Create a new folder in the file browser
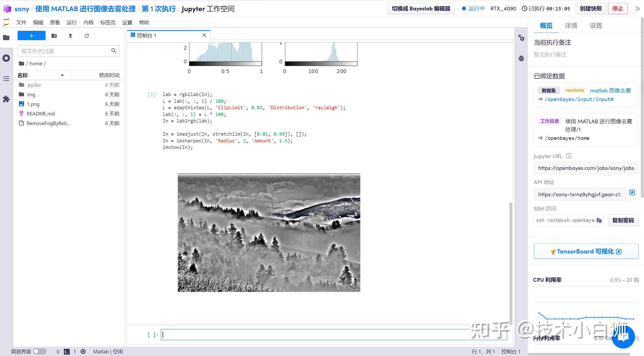The image size is (644, 356). click(x=54, y=36)
